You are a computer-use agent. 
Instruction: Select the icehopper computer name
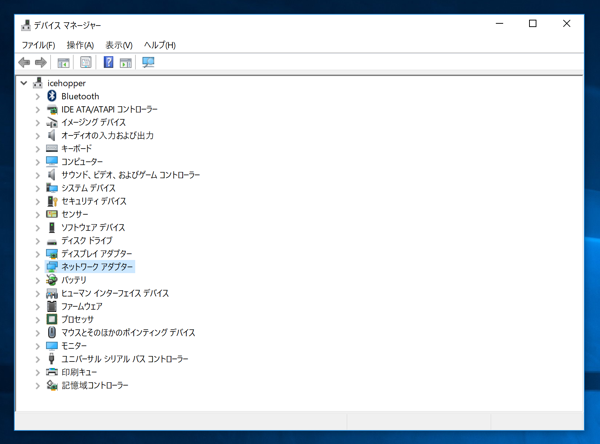point(66,83)
